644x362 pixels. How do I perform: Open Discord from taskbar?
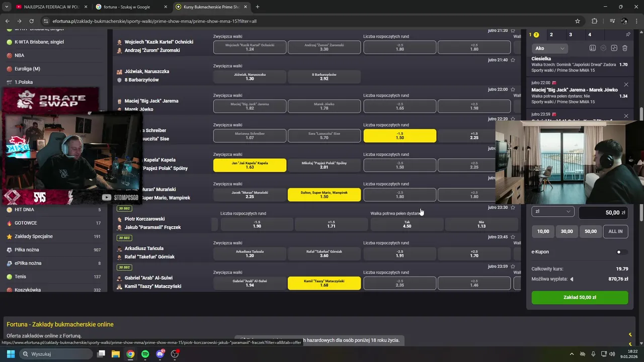[x=160, y=354]
